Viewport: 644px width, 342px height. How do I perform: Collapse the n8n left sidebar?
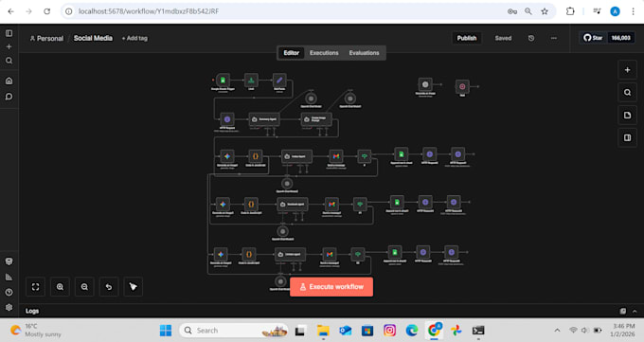[9, 33]
